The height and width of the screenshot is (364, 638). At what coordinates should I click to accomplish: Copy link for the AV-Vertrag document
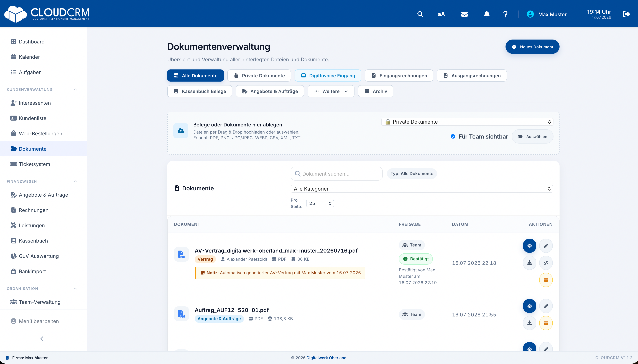click(546, 263)
